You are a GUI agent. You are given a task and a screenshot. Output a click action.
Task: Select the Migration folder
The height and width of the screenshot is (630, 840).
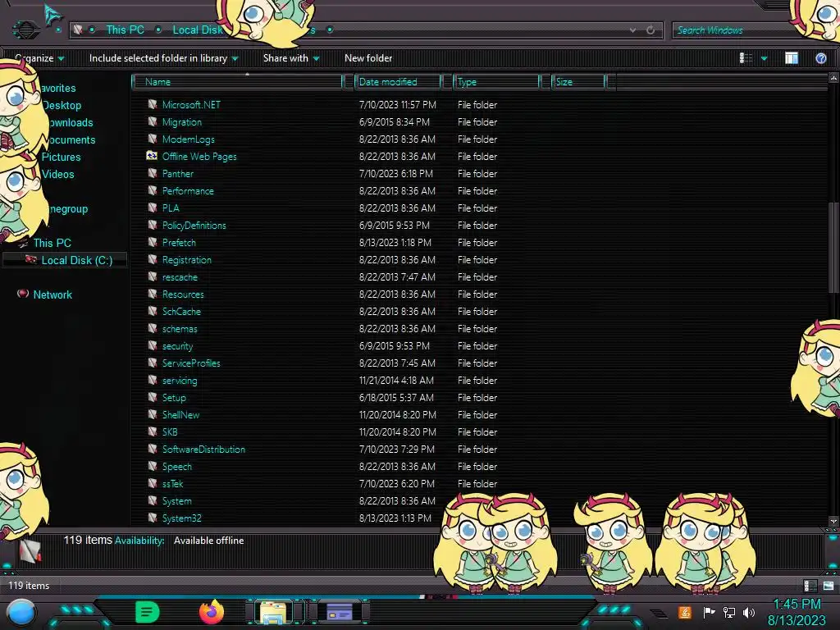coord(181,121)
